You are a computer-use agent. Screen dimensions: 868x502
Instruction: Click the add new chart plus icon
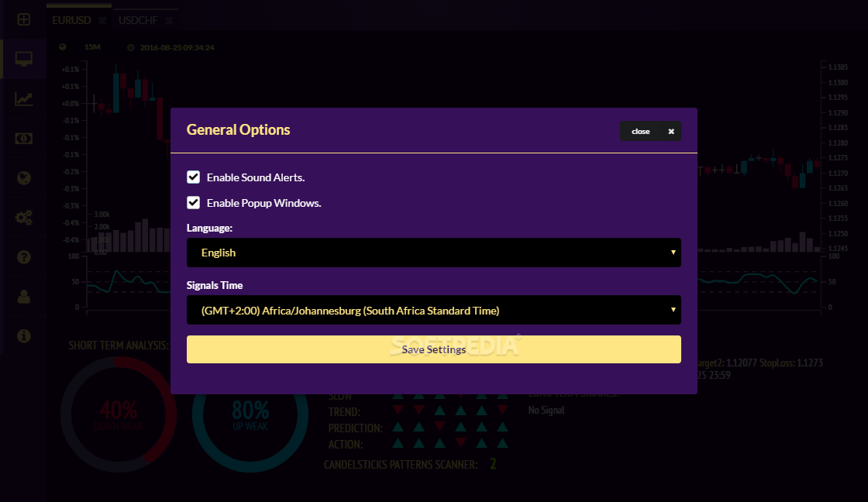point(24,19)
